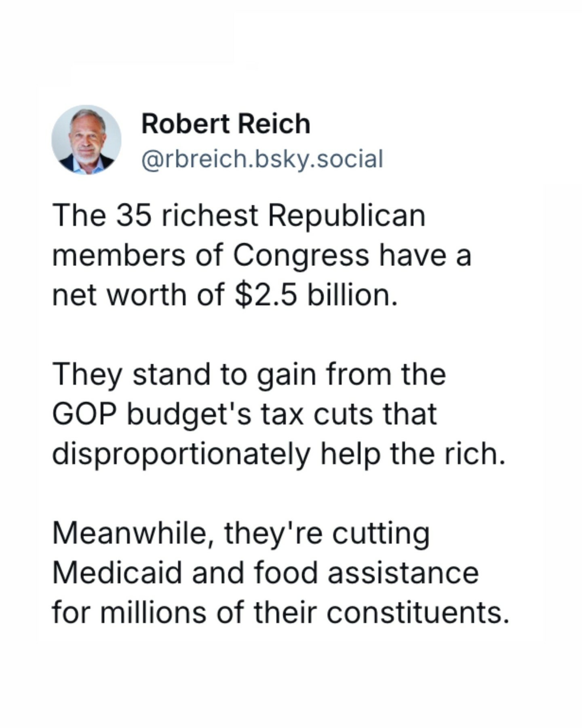Click the word "worth" in the post

click(147, 295)
